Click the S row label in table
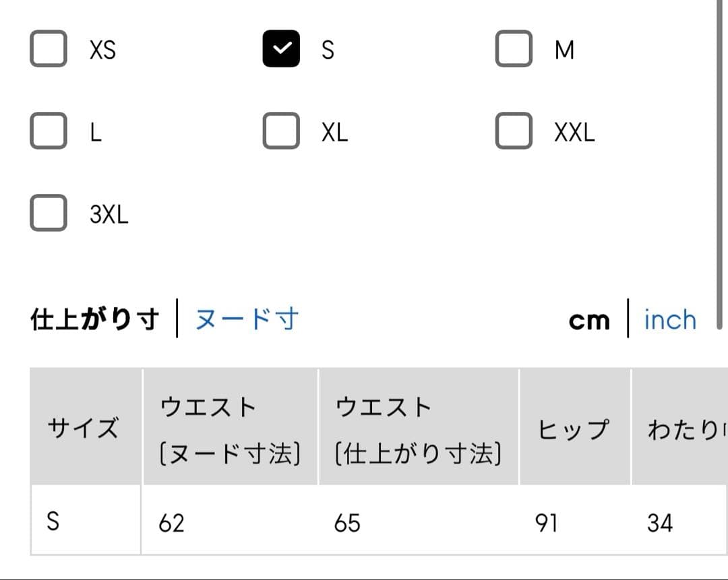This screenshot has width=728, height=580. pyautogui.click(x=53, y=521)
